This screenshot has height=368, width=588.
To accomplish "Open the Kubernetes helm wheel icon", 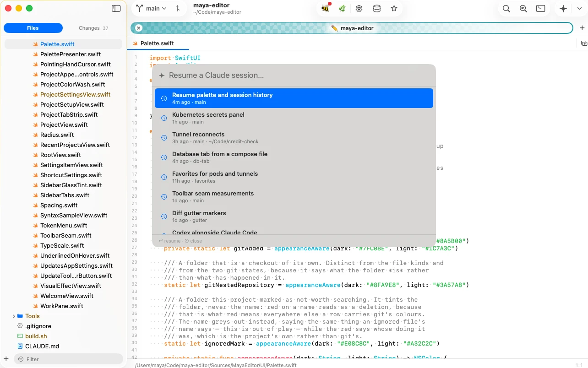I will pyautogui.click(x=359, y=8).
